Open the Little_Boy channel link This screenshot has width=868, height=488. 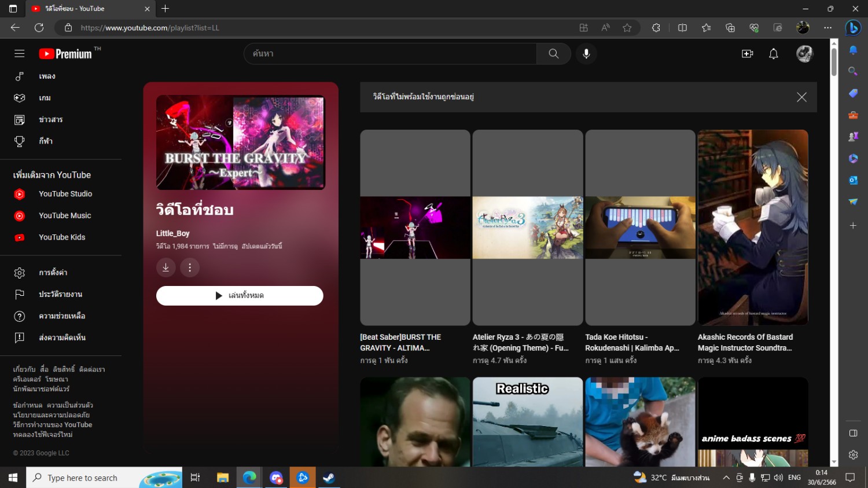[172, 233]
